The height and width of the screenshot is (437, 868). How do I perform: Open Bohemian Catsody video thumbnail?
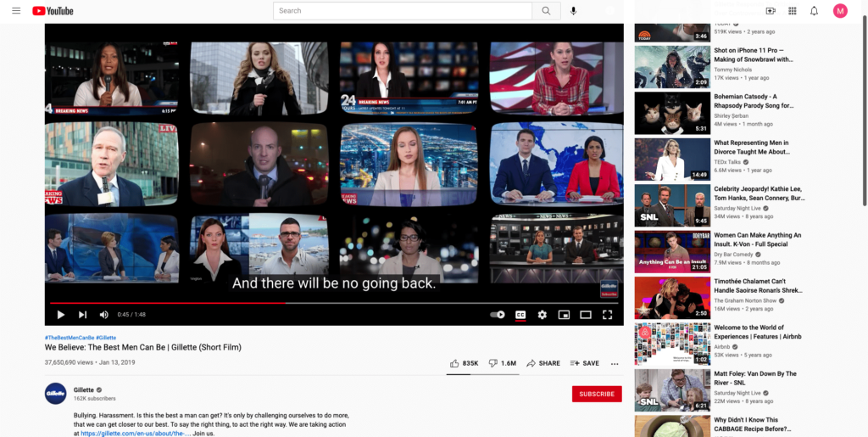pyautogui.click(x=672, y=113)
